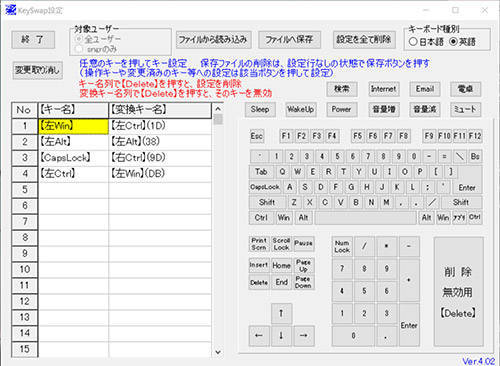
Task: Click the Internet special key button
Action: click(x=384, y=89)
